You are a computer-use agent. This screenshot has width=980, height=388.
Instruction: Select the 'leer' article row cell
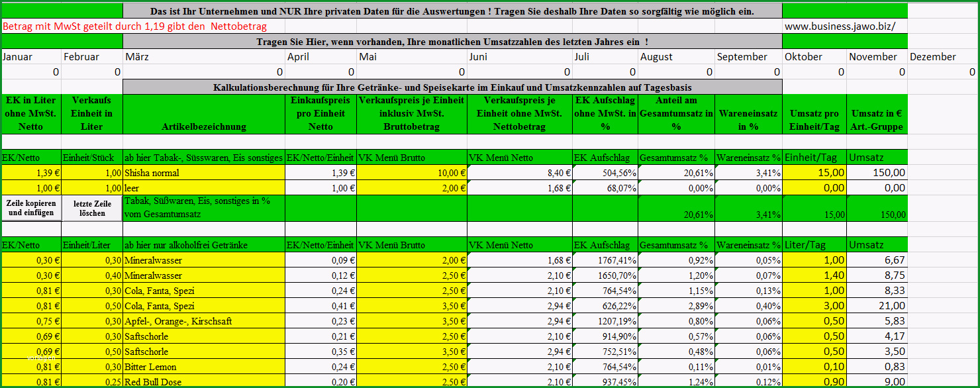(204, 188)
